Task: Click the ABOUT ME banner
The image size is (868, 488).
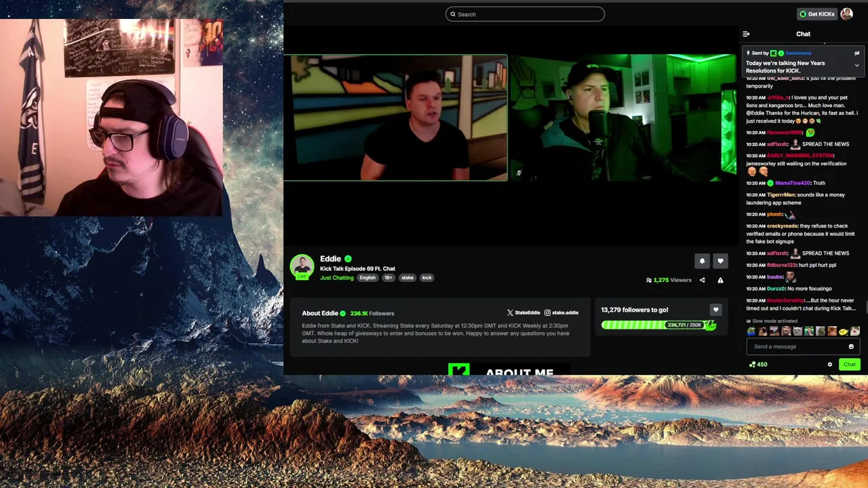Action: (x=509, y=370)
